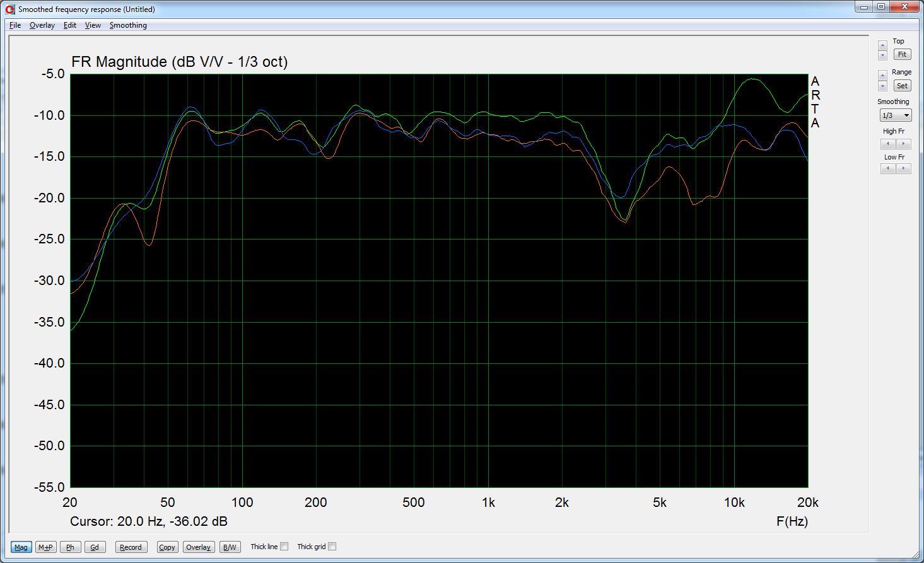Image resolution: width=924 pixels, height=563 pixels.
Task: Click the 5k frequency axis label
Action: 660,502
